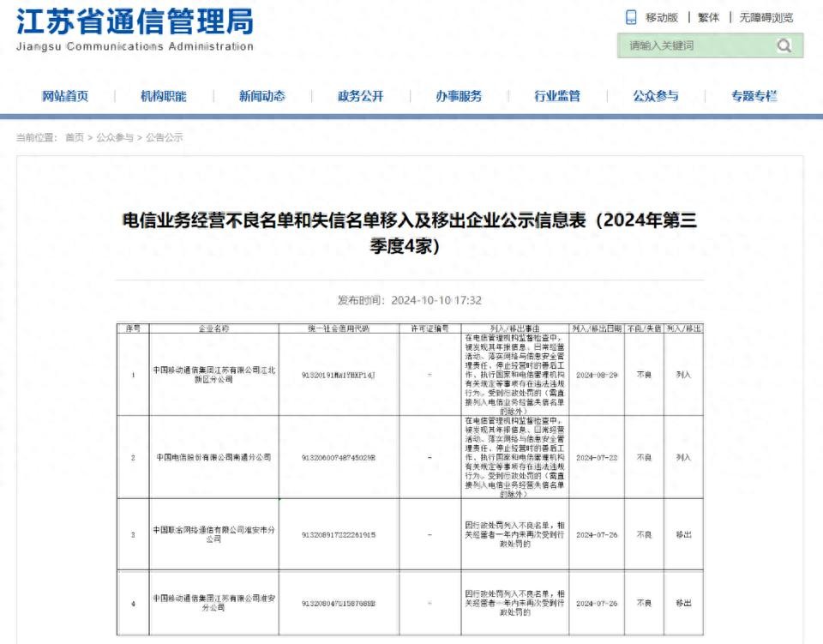Navigate to 办事服务 section

pyautogui.click(x=459, y=96)
